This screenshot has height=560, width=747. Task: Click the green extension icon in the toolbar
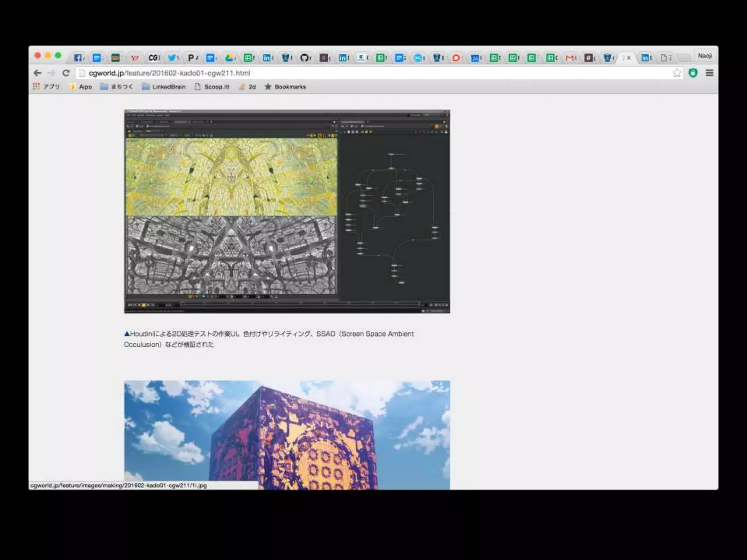(x=693, y=73)
